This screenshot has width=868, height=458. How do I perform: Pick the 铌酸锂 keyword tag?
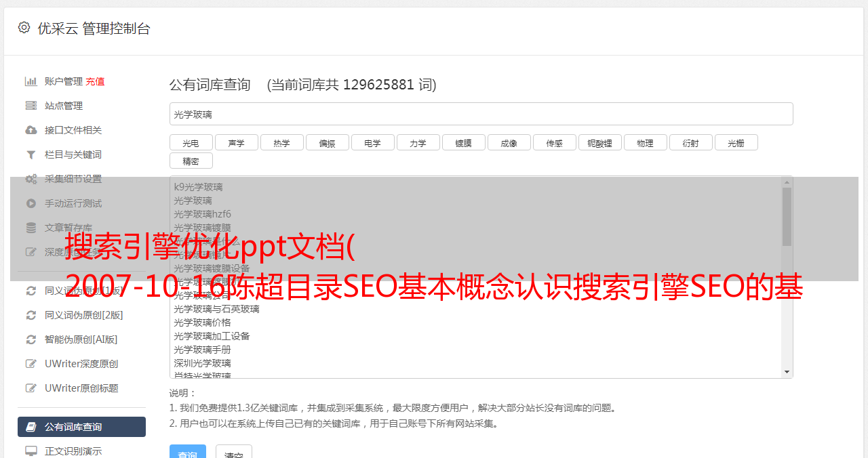point(599,142)
